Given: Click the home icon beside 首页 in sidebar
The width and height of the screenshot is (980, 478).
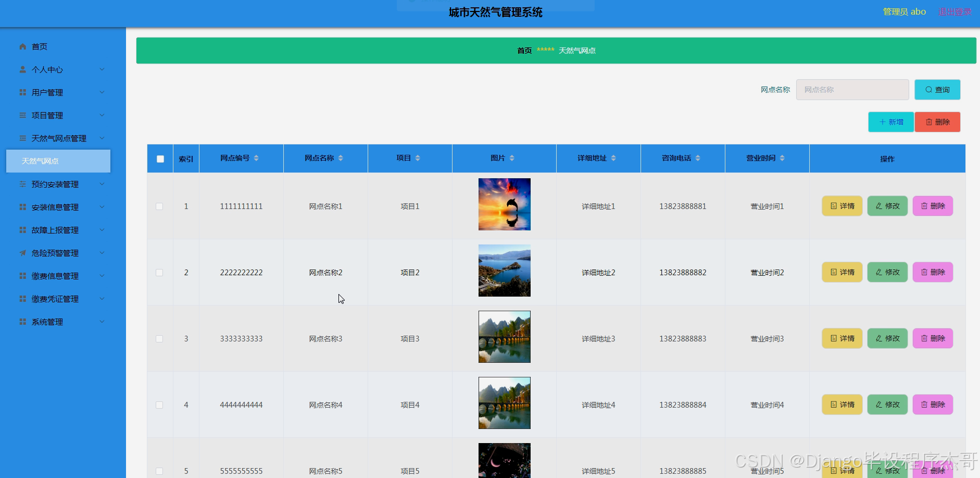Looking at the screenshot, I should pyautogui.click(x=23, y=46).
